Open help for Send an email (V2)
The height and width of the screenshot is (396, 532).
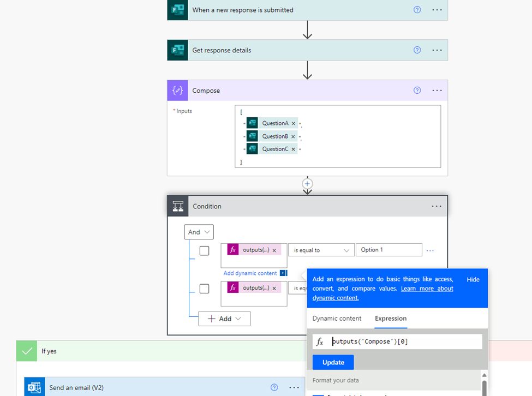274,387
